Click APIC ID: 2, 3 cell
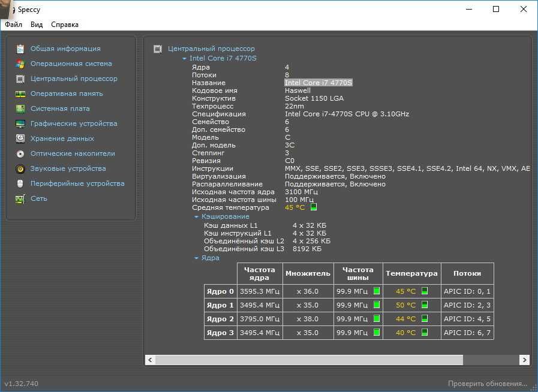 pos(467,305)
